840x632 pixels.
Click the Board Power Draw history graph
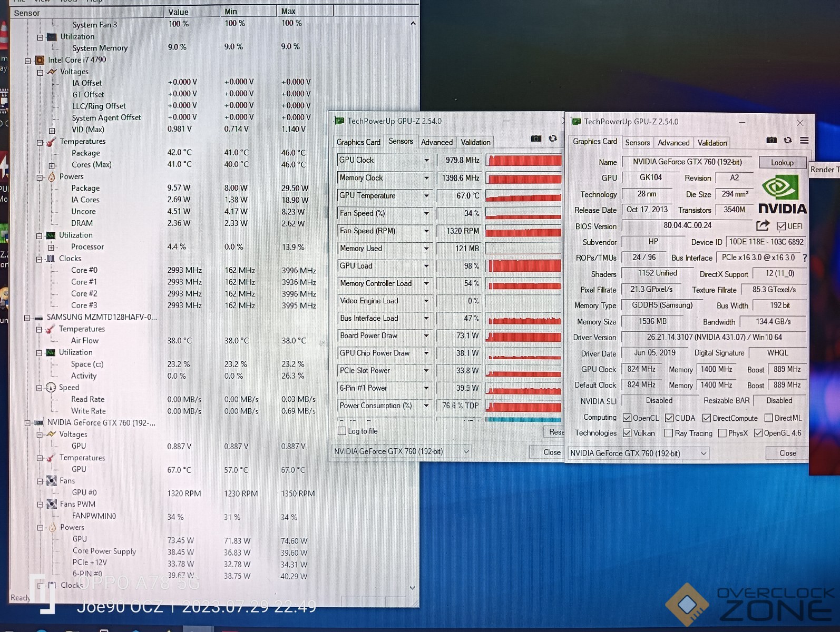[x=523, y=336]
